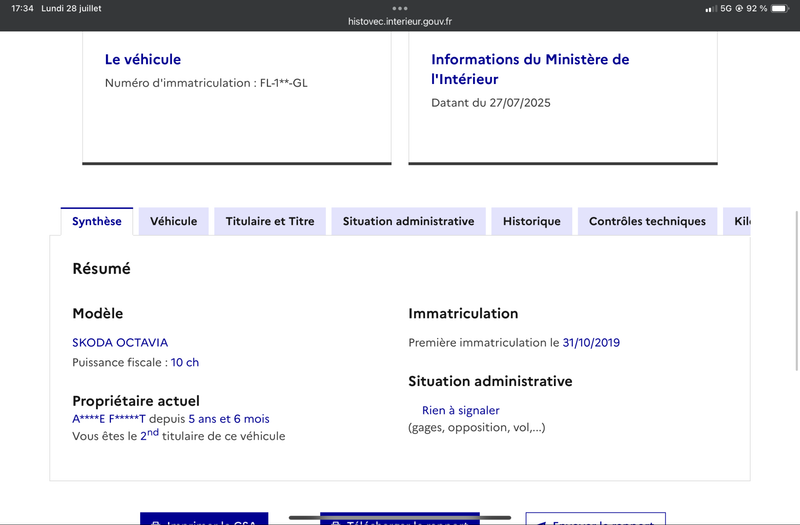
Task: Click the Rien à signaler status text
Action: point(461,410)
